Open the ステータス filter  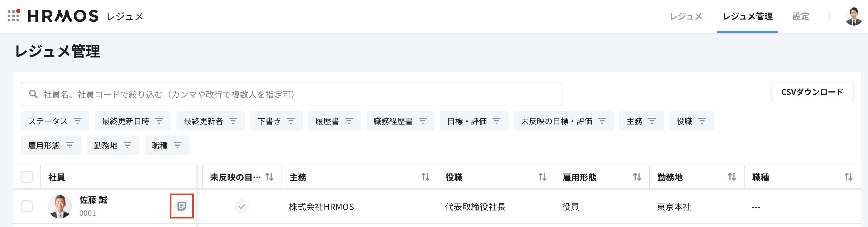click(x=55, y=121)
